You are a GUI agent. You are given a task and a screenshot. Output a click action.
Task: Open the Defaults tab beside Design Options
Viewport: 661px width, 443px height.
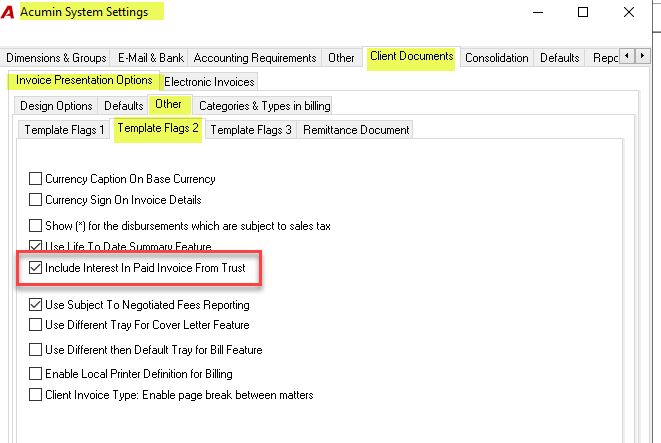coord(124,106)
